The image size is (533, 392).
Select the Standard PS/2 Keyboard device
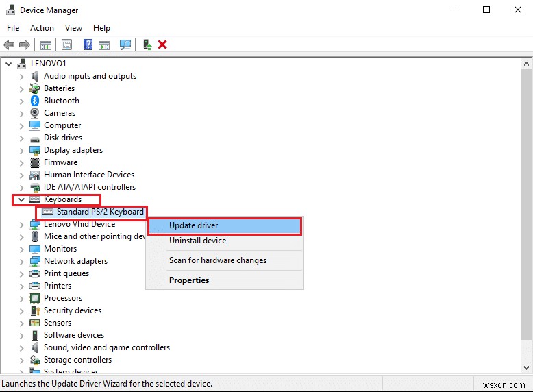(100, 212)
